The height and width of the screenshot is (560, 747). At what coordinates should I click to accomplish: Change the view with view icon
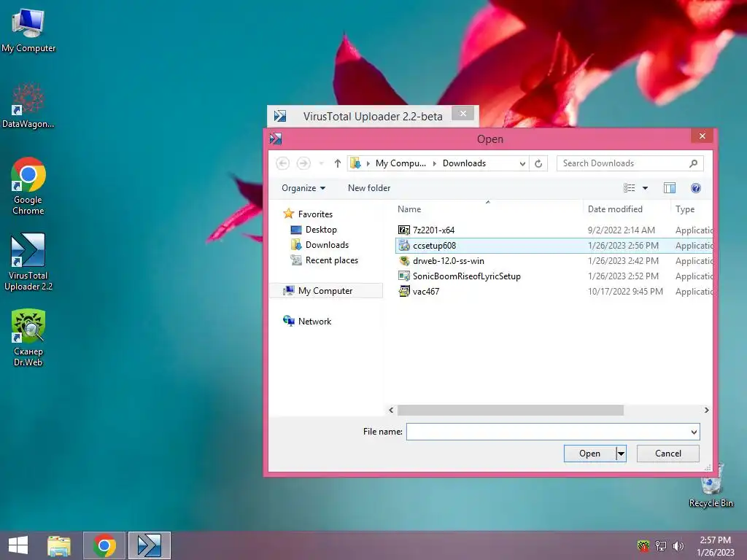(x=630, y=188)
